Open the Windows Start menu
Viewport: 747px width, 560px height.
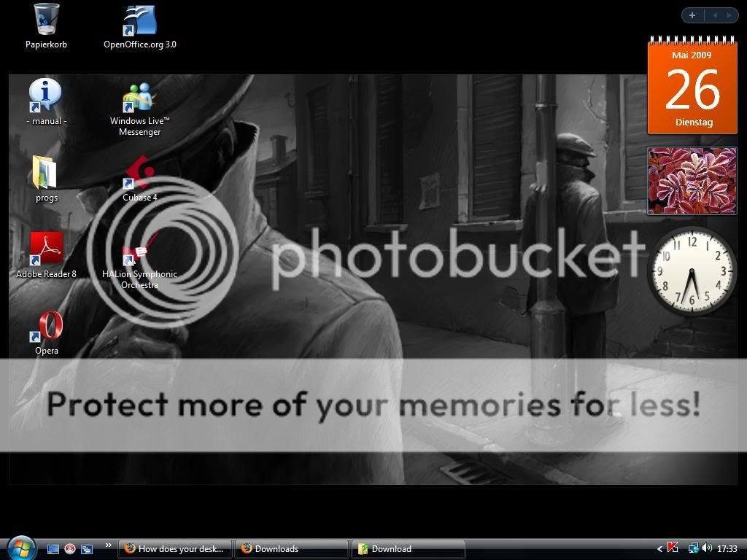coord(21,548)
